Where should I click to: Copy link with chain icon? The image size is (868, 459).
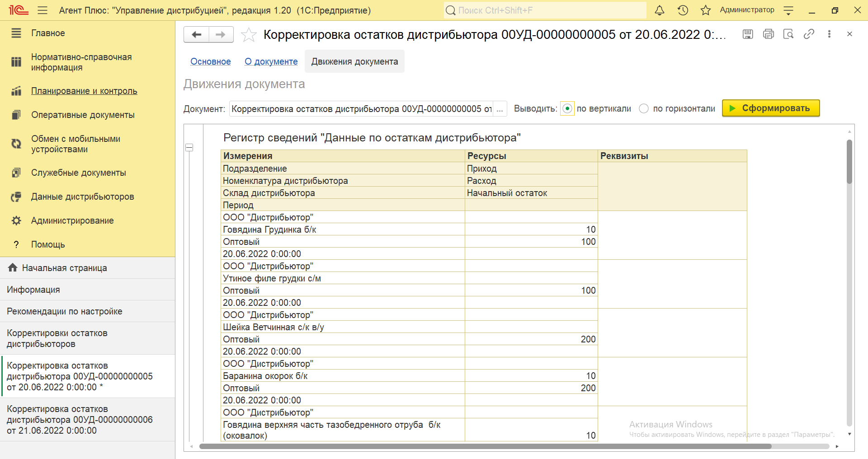(x=809, y=34)
